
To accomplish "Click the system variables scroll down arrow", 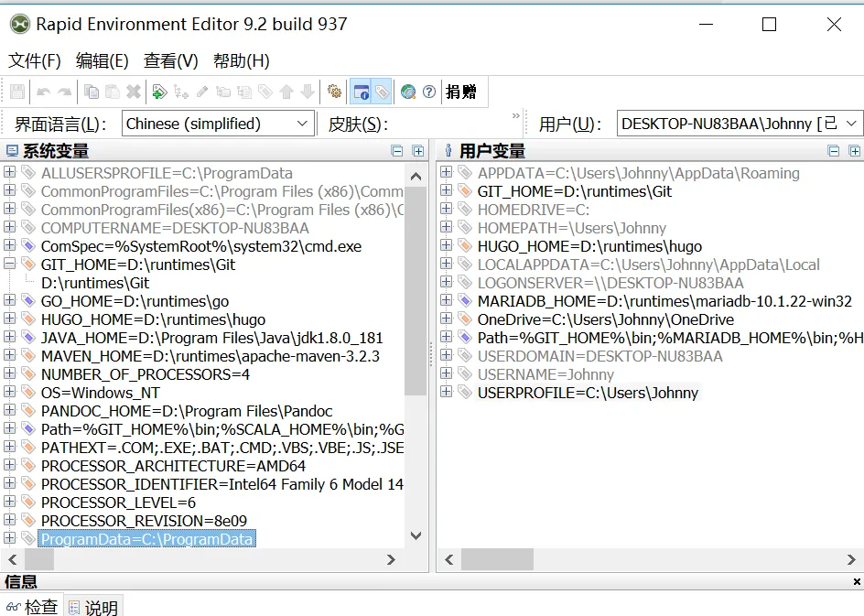I will click(416, 535).
